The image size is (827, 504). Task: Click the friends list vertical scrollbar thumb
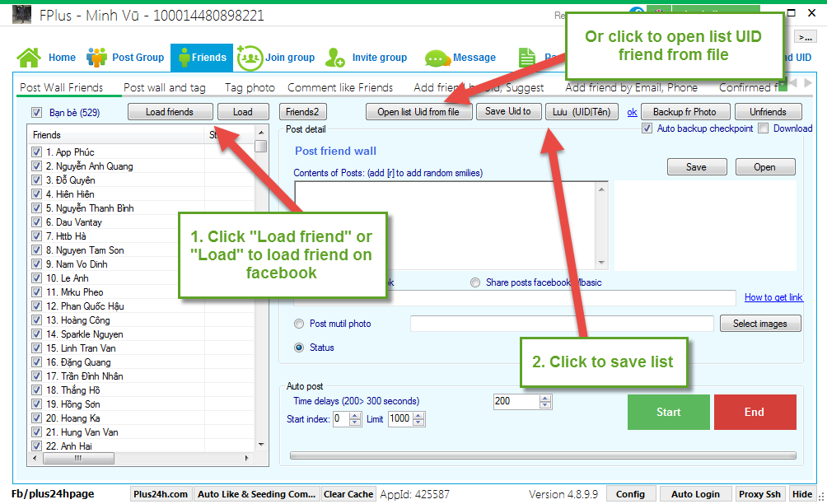pos(260,146)
